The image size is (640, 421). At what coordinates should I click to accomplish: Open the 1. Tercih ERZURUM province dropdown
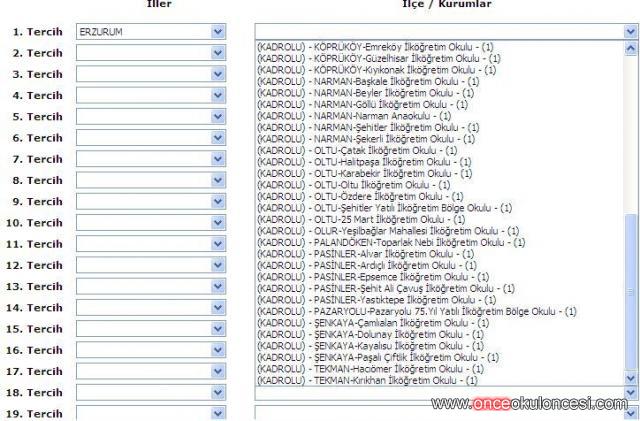[x=151, y=31]
